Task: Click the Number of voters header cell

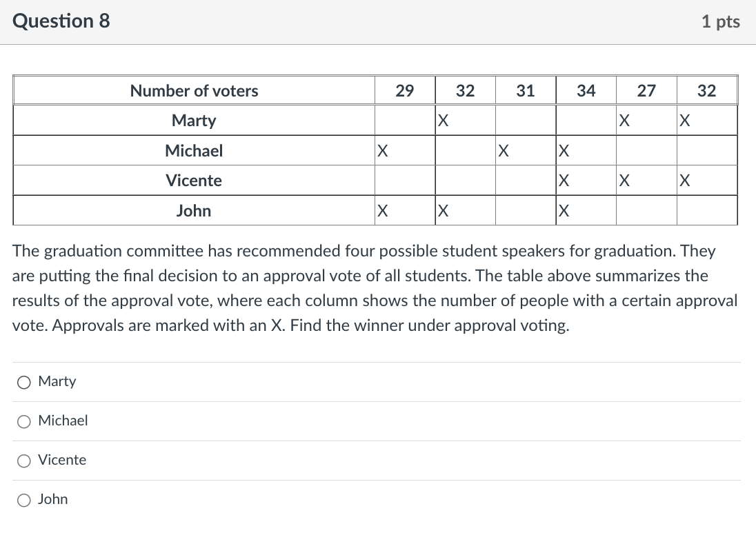Action: 194,91
